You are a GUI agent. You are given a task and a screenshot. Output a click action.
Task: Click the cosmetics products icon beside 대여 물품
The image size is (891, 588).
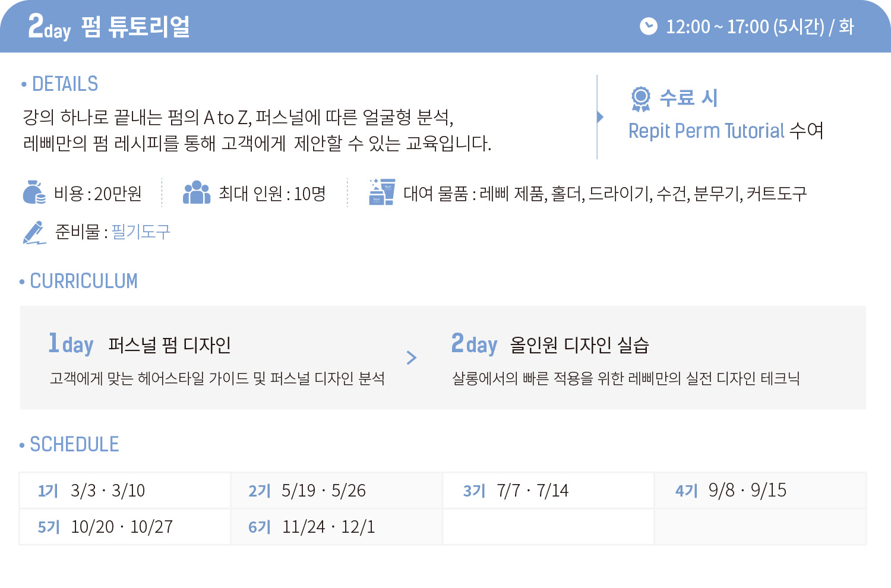coord(382,192)
